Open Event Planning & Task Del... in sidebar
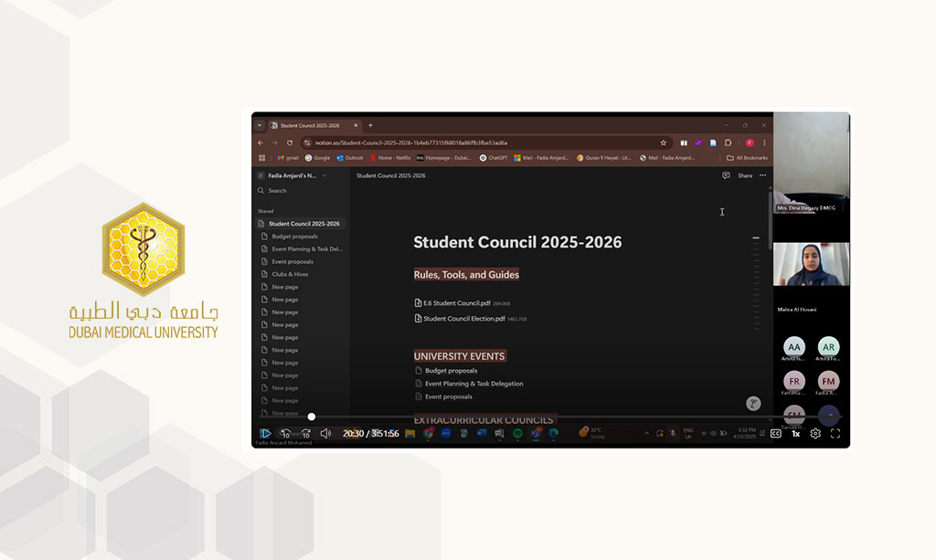The image size is (936, 560). click(302, 249)
